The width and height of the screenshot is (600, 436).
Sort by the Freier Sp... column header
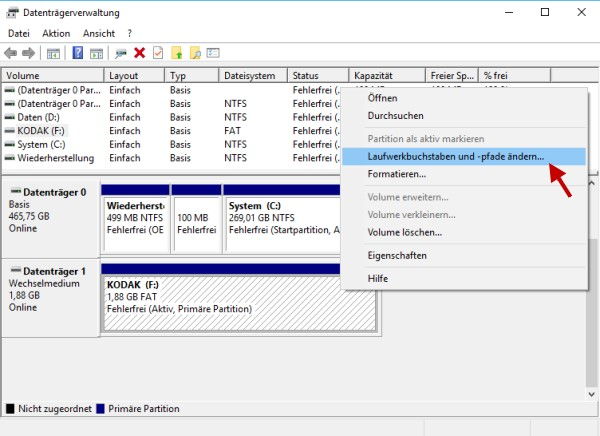[452, 75]
